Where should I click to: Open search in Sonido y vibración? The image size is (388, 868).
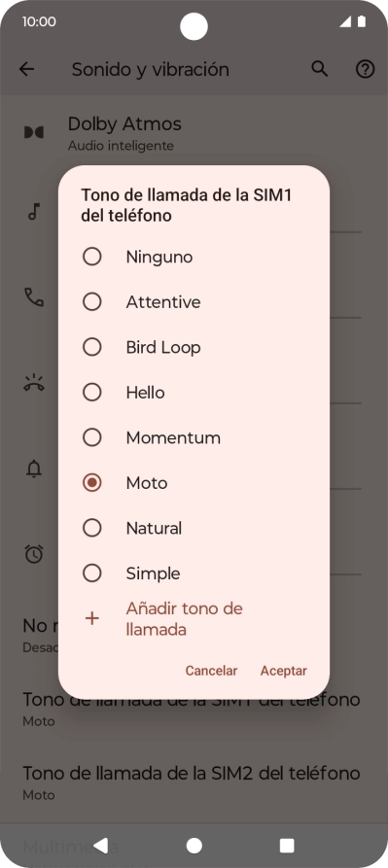tap(319, 69)
